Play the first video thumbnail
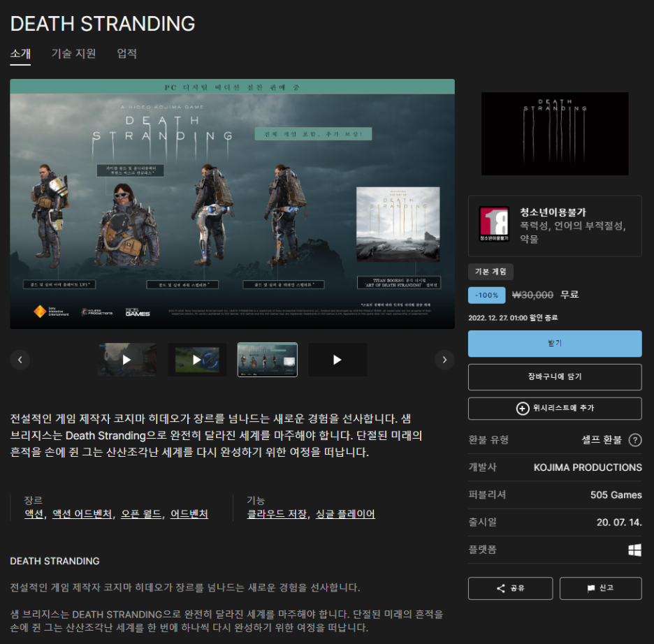Viewport: 654px width, 644px height. [126, 360]
